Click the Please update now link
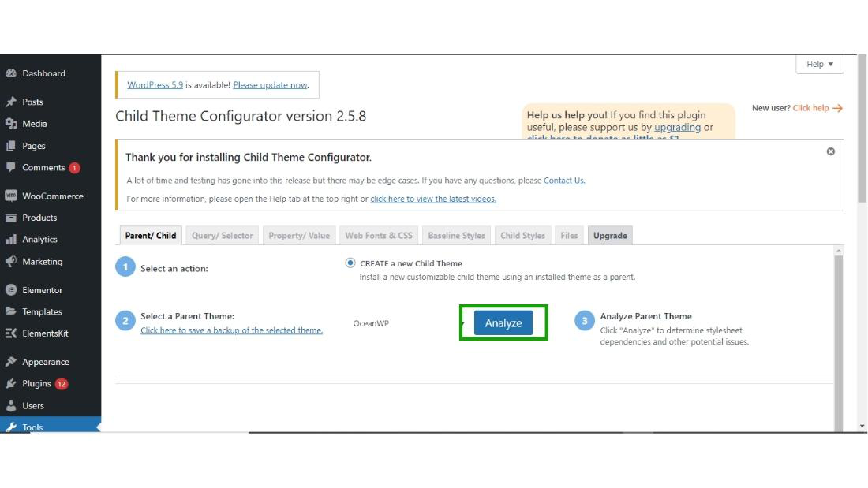The height and width of the screenshot is (488, 868). tap(270, 84)
